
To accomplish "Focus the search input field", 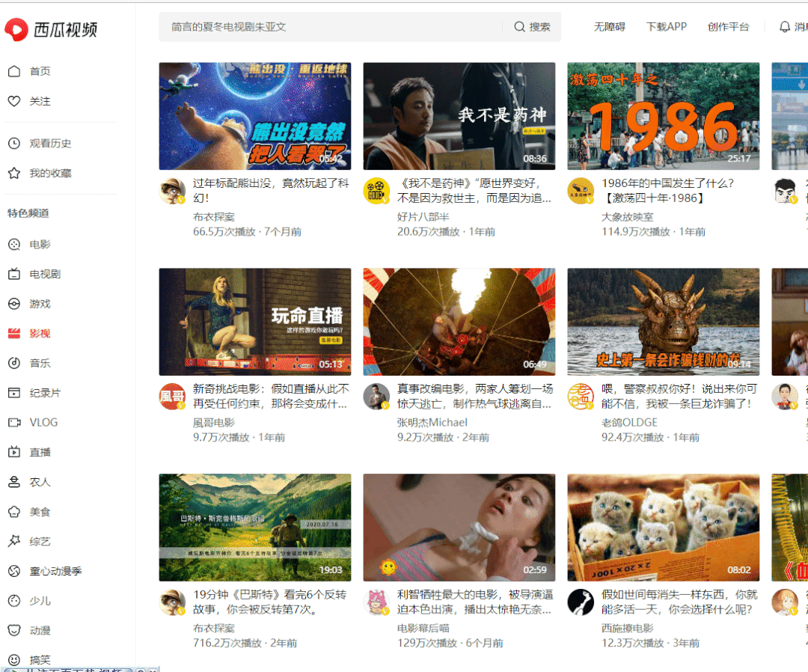I will pos(330,27).
